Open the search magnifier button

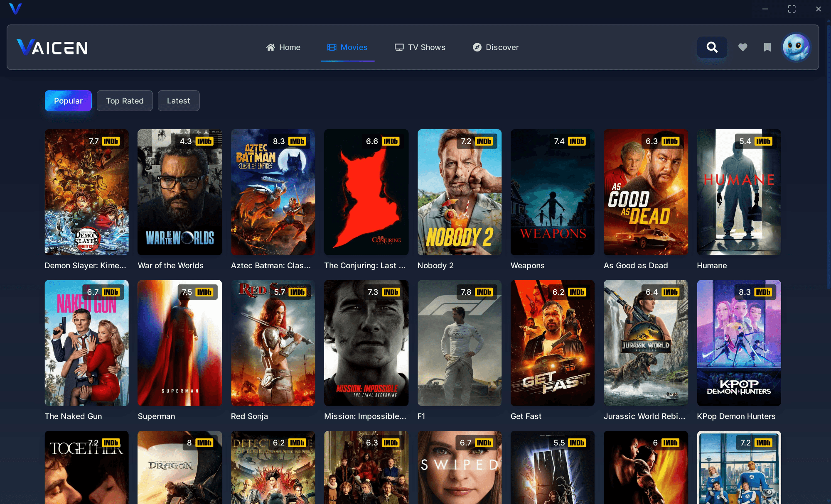712,47
